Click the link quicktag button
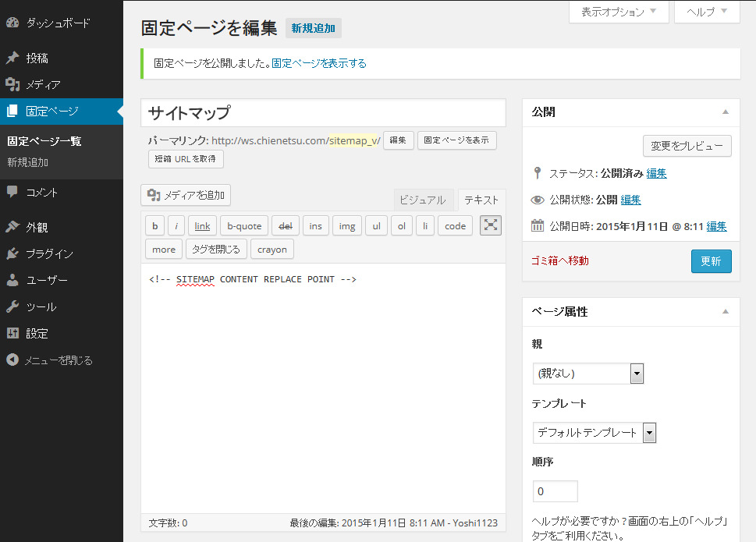The height and width of the screenshot is (542, 756). pyautogui.click(x=203, y=225)
